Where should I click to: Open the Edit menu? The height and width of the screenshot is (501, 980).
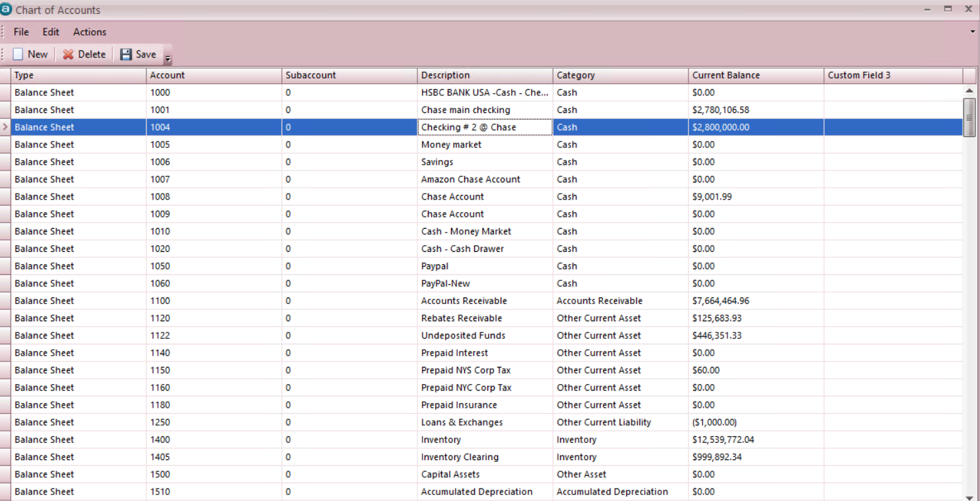(x=51, y=32)
